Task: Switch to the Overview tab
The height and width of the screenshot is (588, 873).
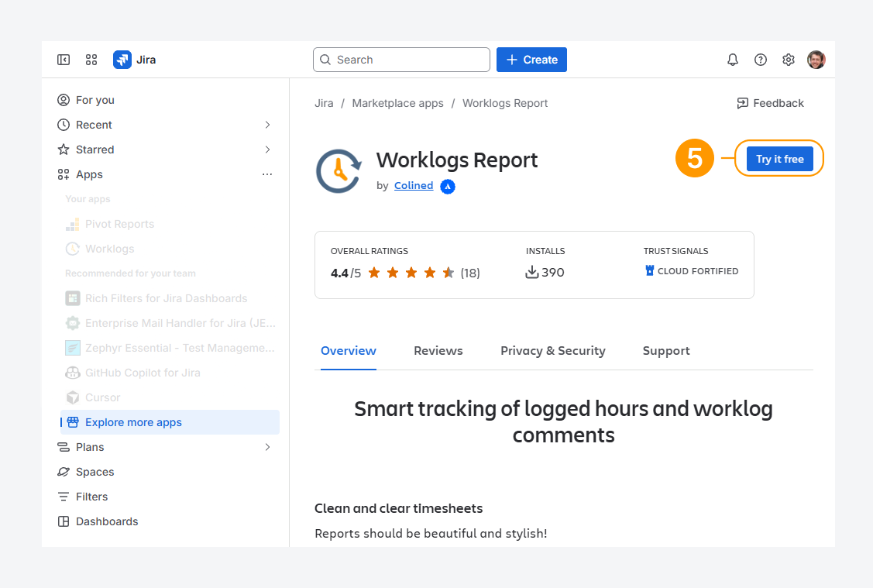Action: coord(349,351)
